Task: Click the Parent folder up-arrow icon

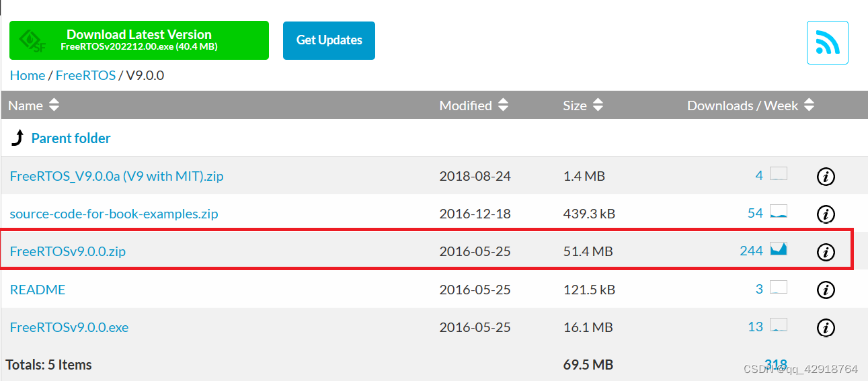Action: (x=17, y=138)
